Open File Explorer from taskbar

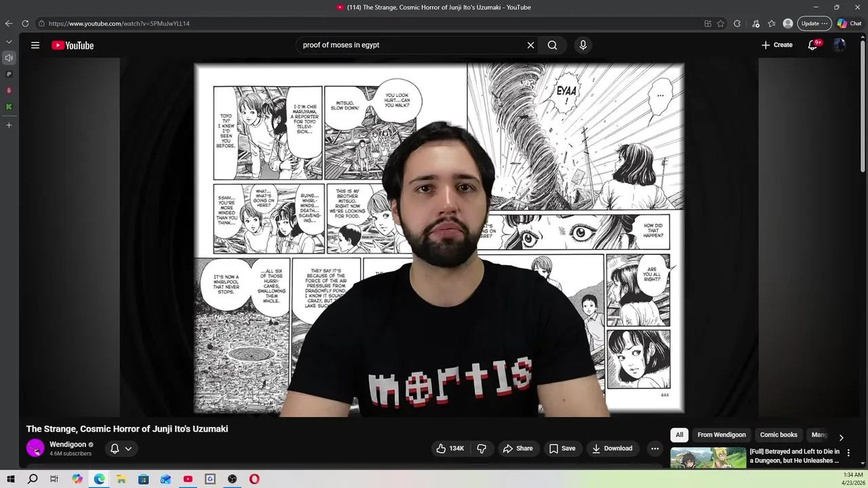[x=121, y=479]
